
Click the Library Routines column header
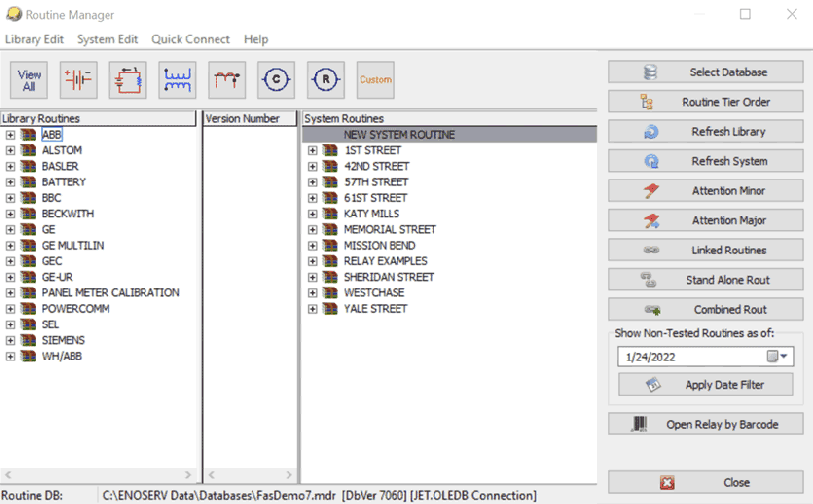[x=98, y=119]
